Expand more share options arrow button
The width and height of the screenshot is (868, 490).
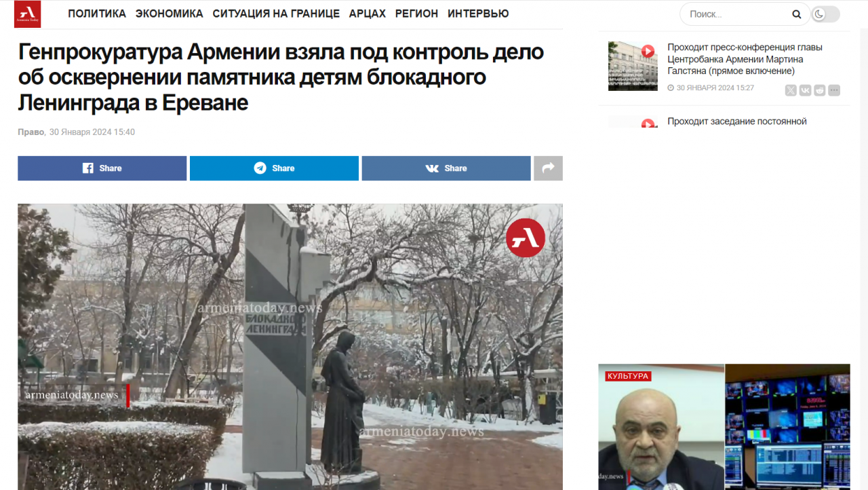548,168
